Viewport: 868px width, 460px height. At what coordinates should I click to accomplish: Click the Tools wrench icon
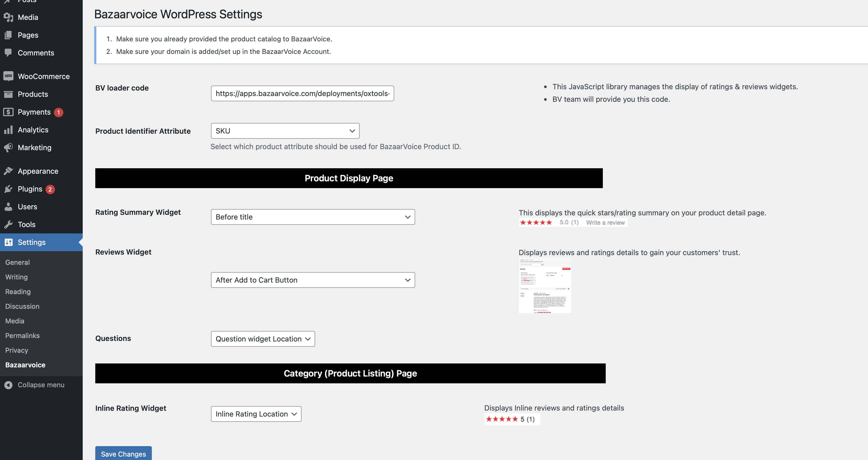(x=8, y=225)
